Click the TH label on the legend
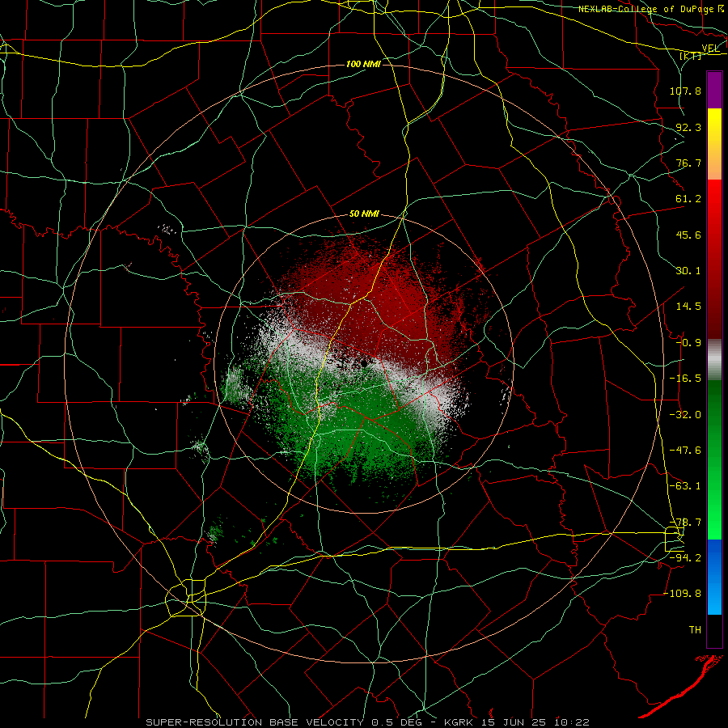 [x=695, y=630]
